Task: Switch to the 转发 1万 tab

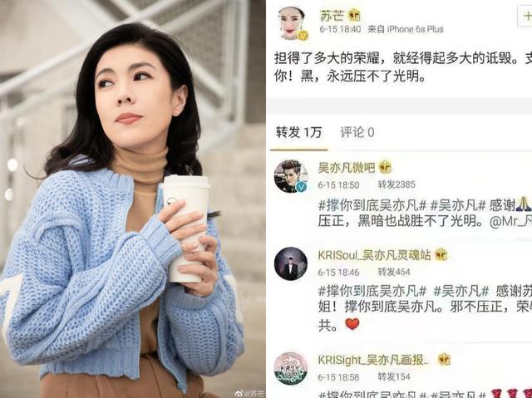Action: tap(298, 132)
